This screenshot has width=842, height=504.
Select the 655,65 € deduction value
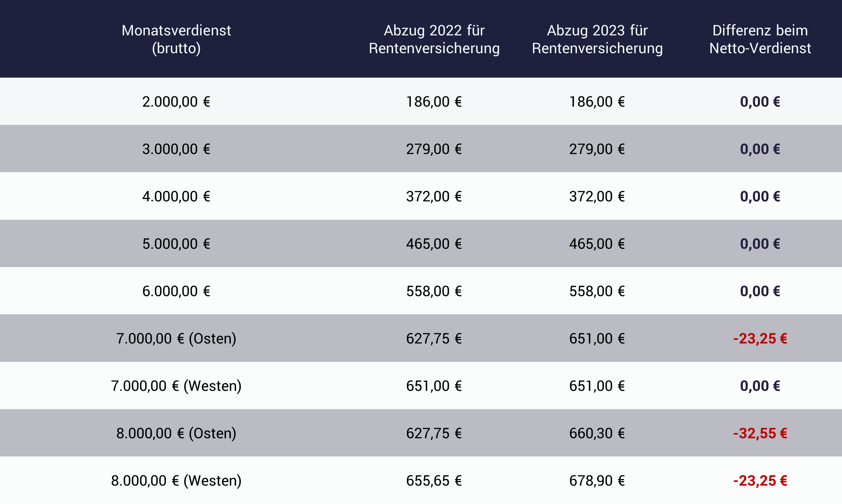(x=434, y=481)
